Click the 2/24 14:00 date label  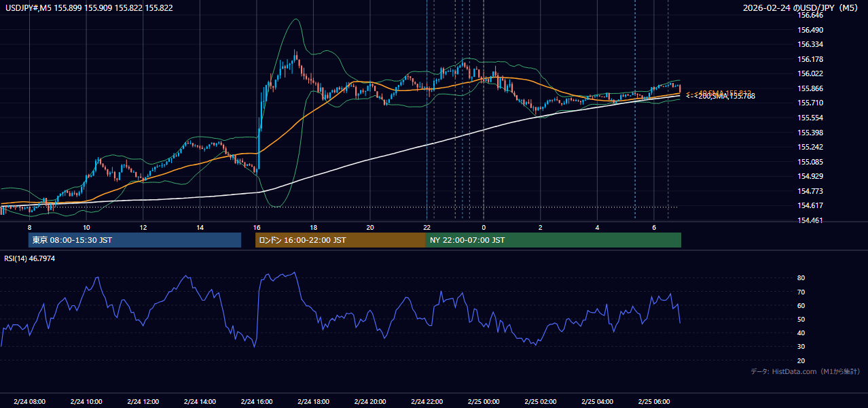[x=200, y=402]
